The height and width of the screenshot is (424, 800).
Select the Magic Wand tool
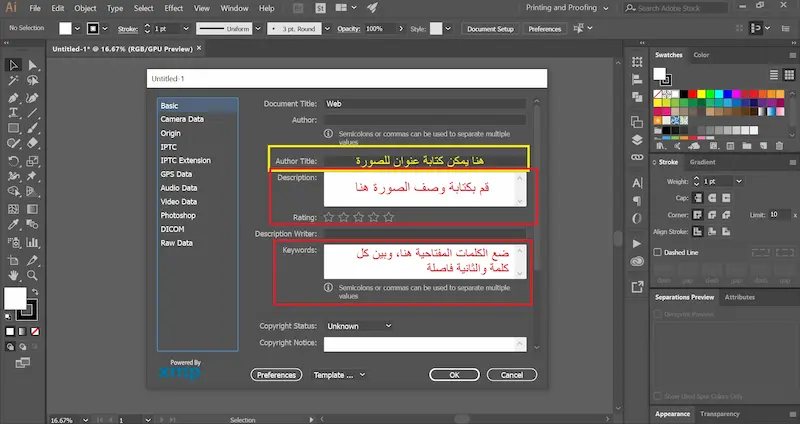pyautogui.click(x=14, y=81)
